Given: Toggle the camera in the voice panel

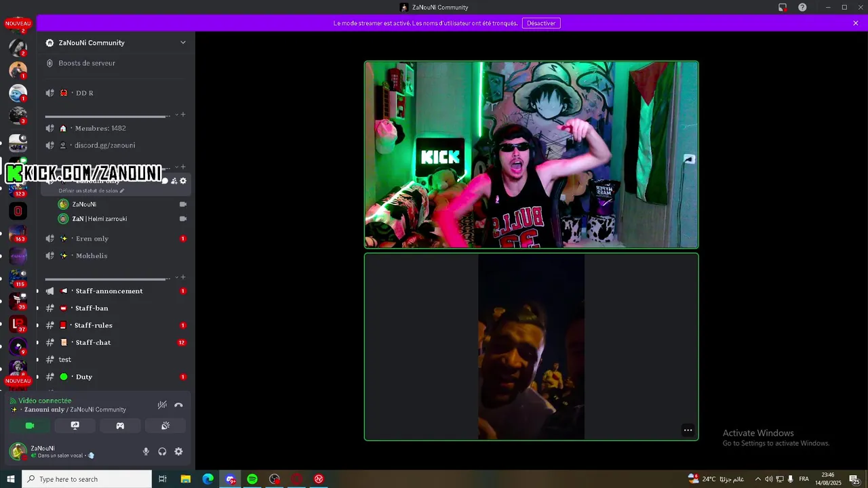Looking at the screenshot, I should coord(30,426).
